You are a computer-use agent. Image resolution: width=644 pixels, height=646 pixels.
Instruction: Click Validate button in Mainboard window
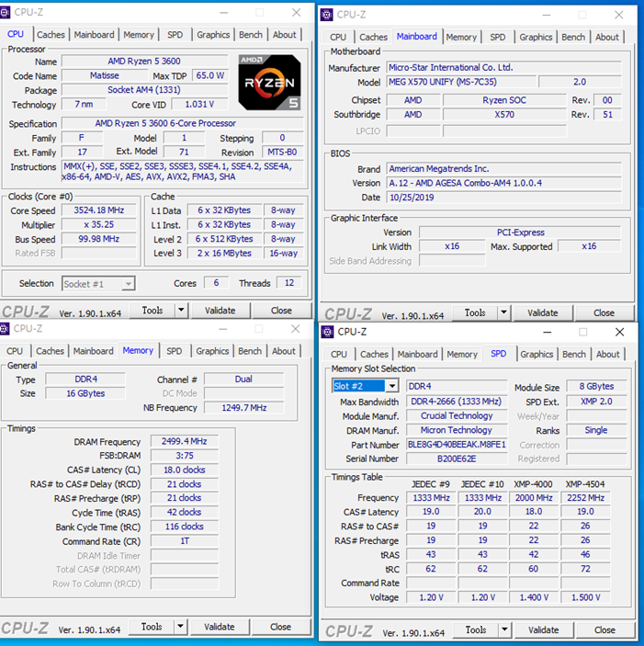(x=543, y=312)
